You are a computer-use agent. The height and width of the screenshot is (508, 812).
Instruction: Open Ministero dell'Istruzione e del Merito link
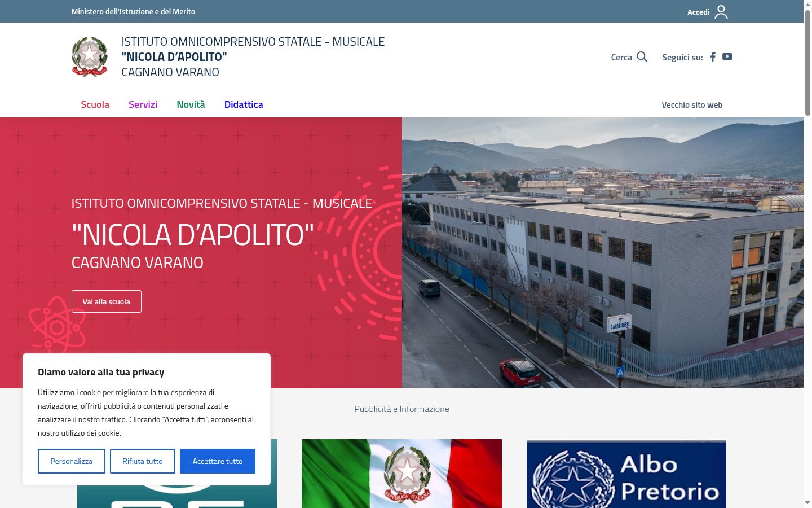tap(133, 11)
